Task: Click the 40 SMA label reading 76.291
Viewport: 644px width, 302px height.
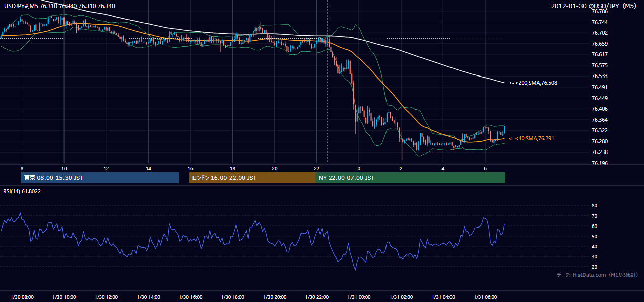Action: [532, 138]
